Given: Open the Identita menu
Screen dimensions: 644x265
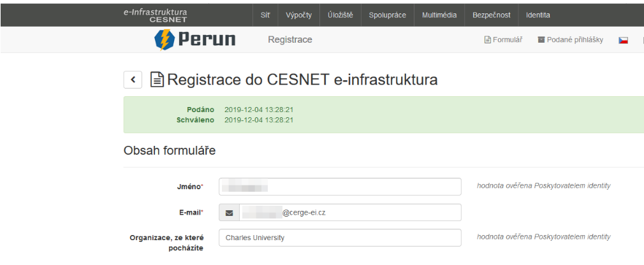Looking at the screenshot, I should 538,15.
